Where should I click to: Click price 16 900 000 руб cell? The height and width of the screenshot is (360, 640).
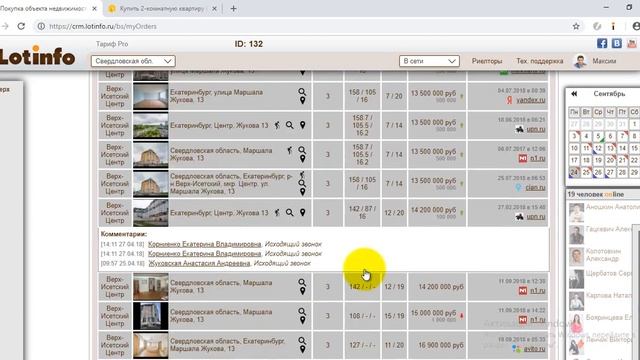[x=437, y=345]
